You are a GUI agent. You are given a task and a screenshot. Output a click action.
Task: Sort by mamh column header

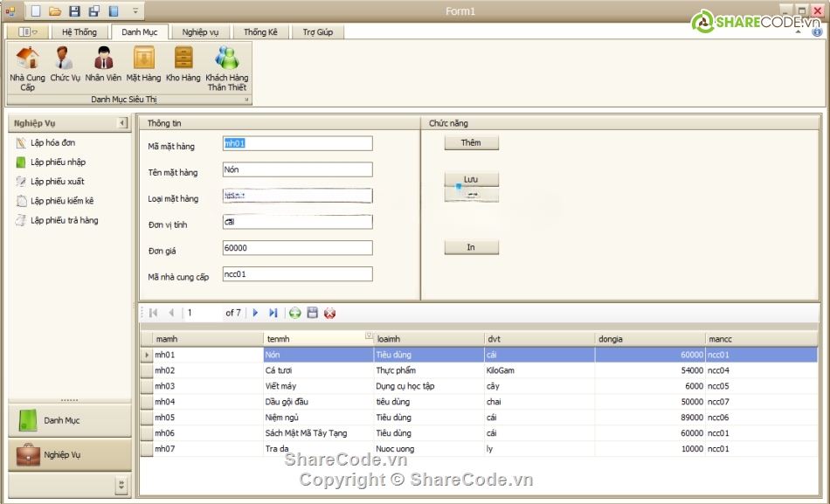(208, 339)
